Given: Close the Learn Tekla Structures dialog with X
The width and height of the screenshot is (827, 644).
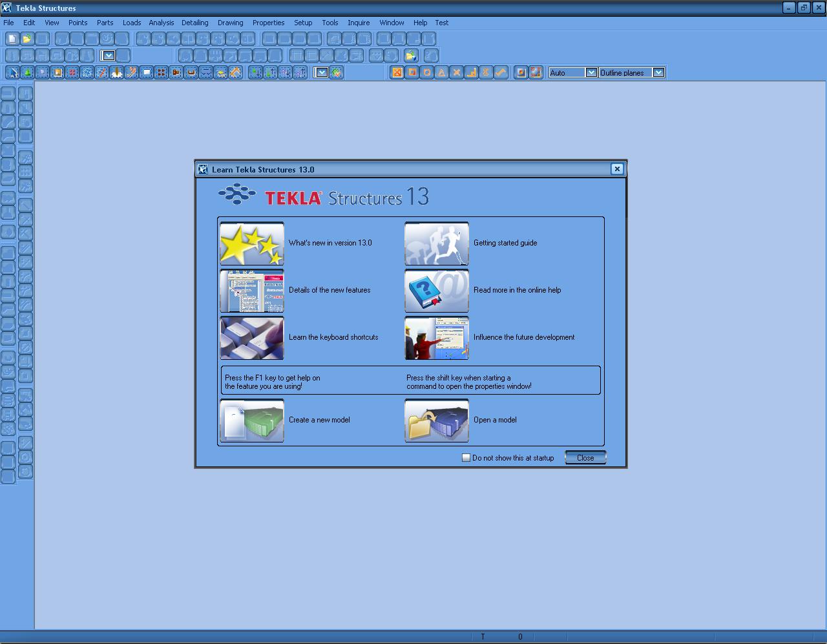Looking at the screenshot, I should tap(617, 169).
